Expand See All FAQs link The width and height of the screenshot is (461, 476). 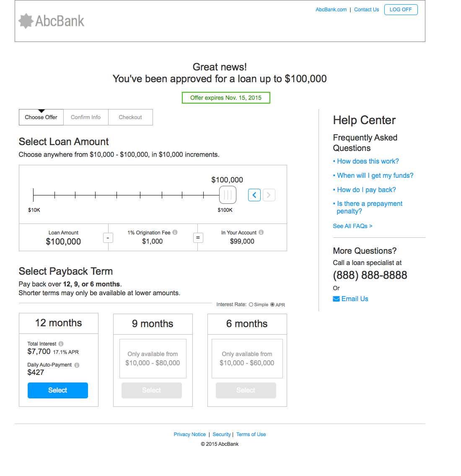[352, 226]
